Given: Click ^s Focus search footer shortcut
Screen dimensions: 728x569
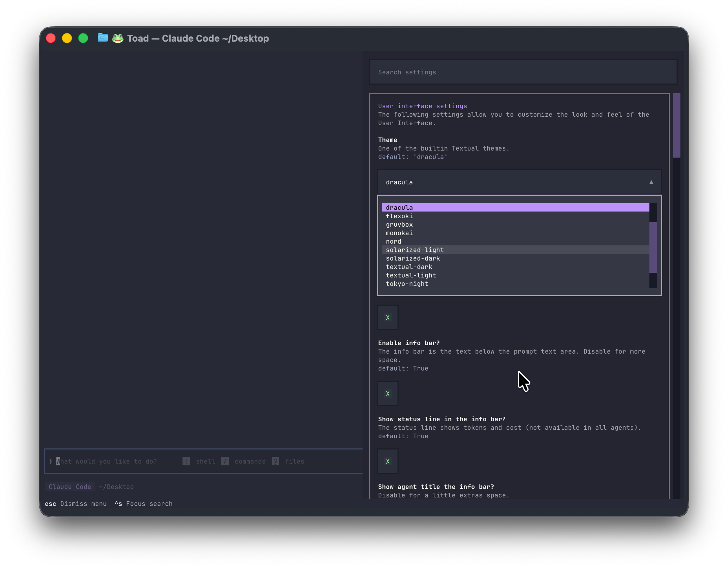Looking at the screenshot, I should pyautogui.click(x=143, y=503).
